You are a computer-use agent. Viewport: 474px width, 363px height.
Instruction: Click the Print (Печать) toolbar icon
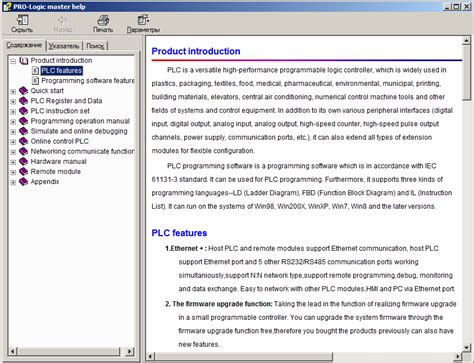tap(103, 20)
